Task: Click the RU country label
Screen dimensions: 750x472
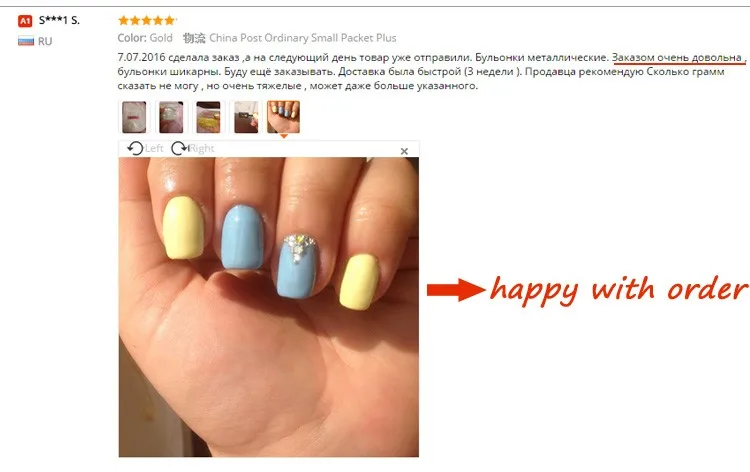Action: coord(45,42)
